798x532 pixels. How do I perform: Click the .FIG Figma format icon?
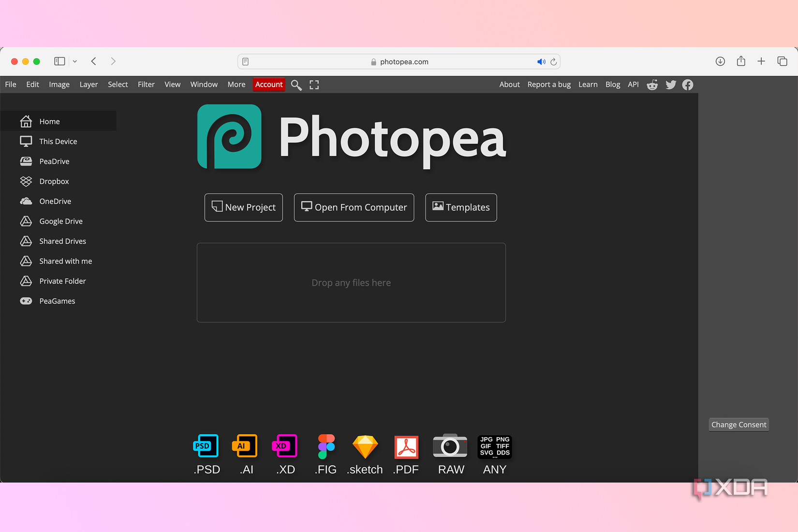click(326, 446)
